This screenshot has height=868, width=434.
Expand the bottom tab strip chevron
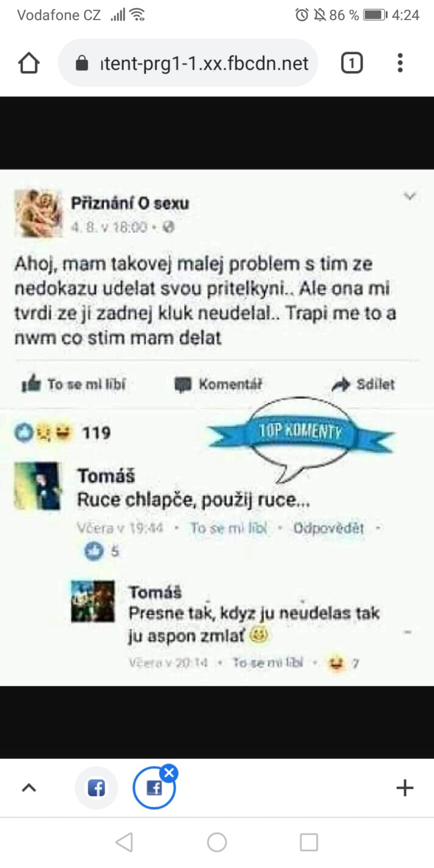tap(29, 788)
